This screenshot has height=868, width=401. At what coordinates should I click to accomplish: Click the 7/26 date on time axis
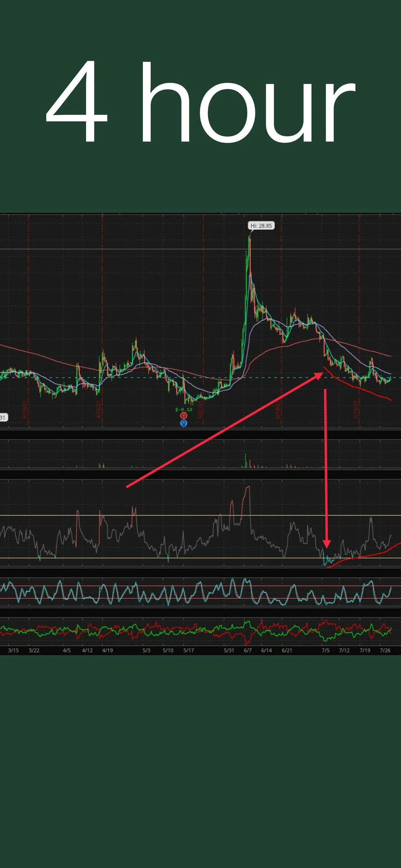tap(385, 650)
